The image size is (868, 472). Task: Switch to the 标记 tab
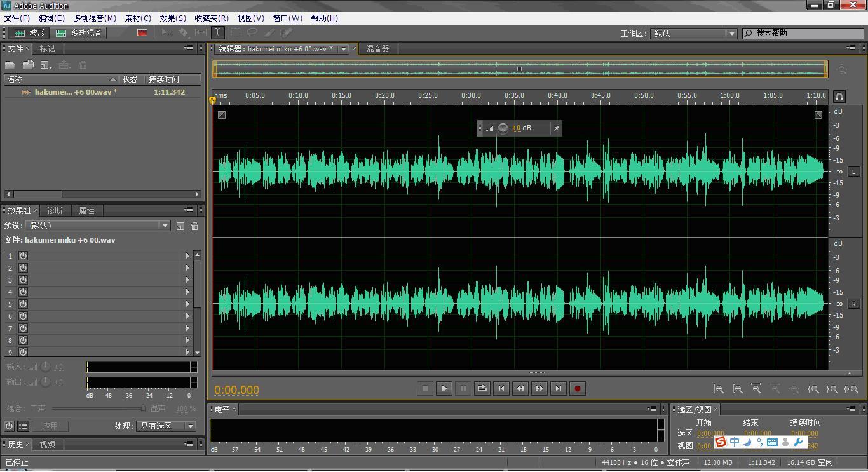[x=48, y=49]
